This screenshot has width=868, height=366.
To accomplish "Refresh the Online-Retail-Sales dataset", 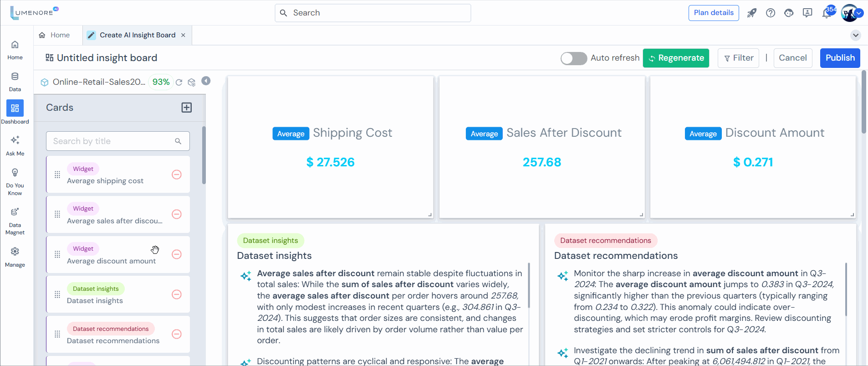I will coord(179,82).
